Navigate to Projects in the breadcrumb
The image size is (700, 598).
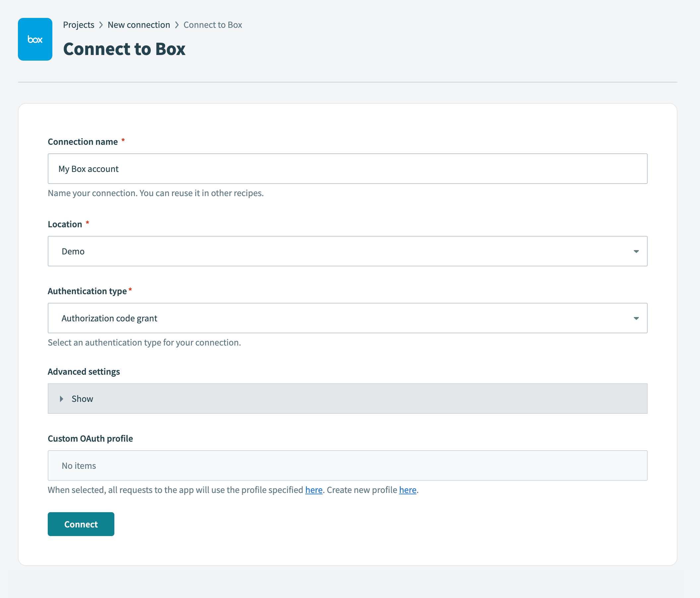tap(78, 25)
